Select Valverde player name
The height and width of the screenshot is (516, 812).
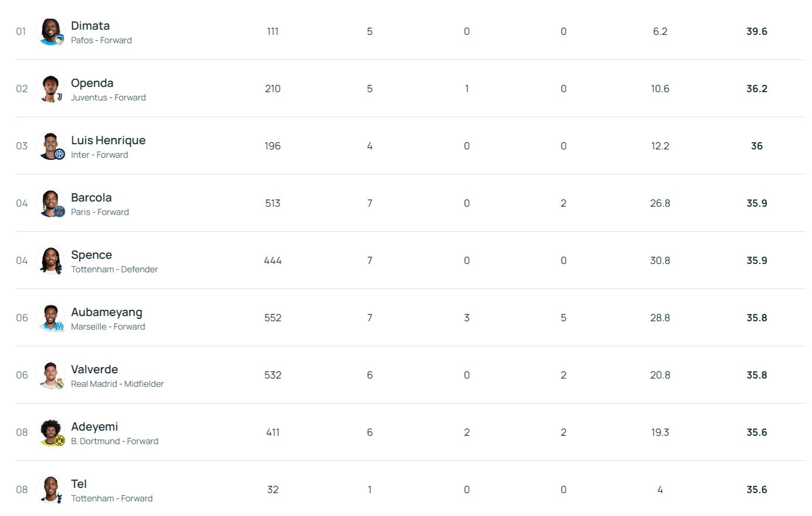(x=94, y=369)
